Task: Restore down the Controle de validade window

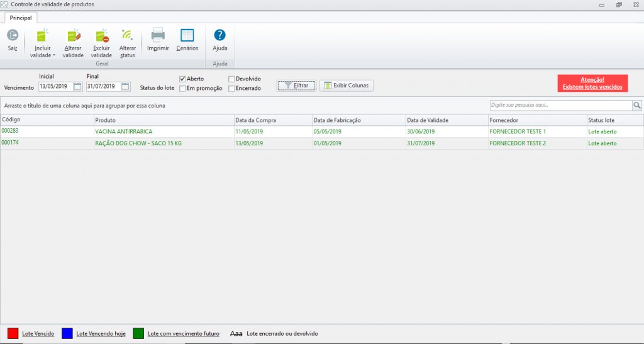Action: pos(619,5)
